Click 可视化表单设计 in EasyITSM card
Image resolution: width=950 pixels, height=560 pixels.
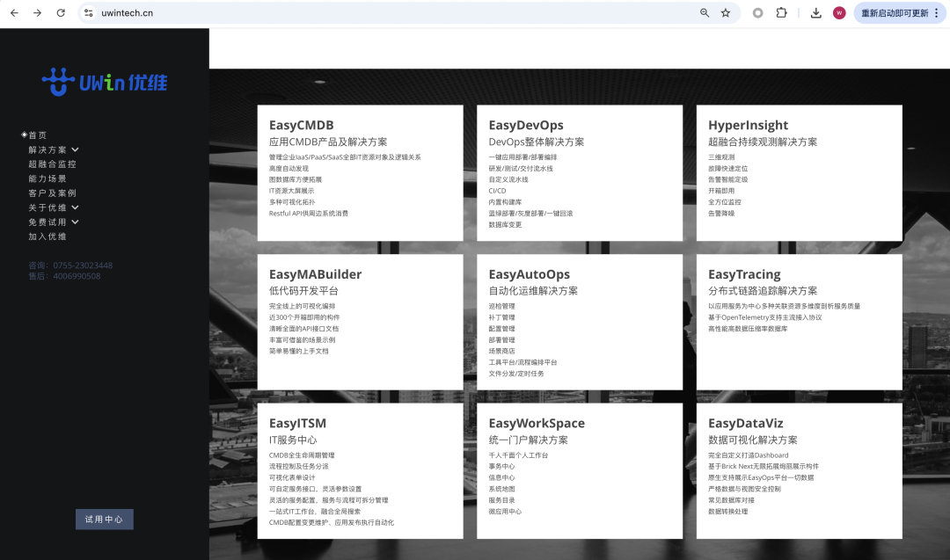(292, 477)
